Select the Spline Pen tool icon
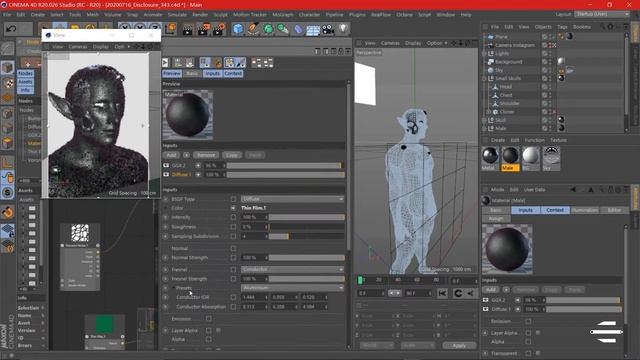The height and width of the screenshot is (360, 640). click(253, 29)
